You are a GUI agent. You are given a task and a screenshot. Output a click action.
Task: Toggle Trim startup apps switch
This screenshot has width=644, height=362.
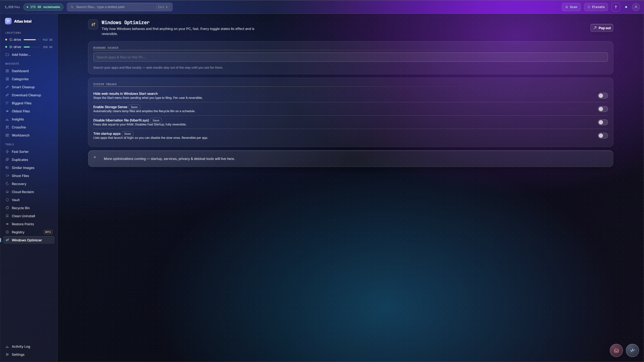click(603, 136)
